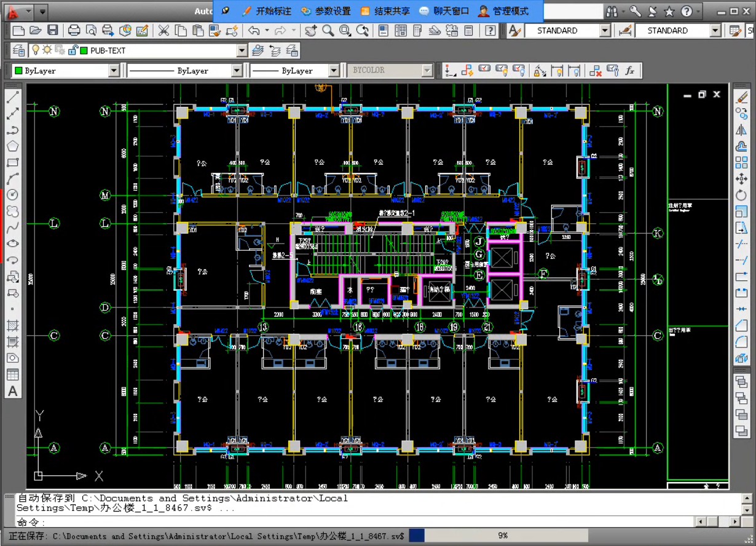The image size is (756, 546).
Task: Pick the Multiline Text tool
Action: point(12,391)
